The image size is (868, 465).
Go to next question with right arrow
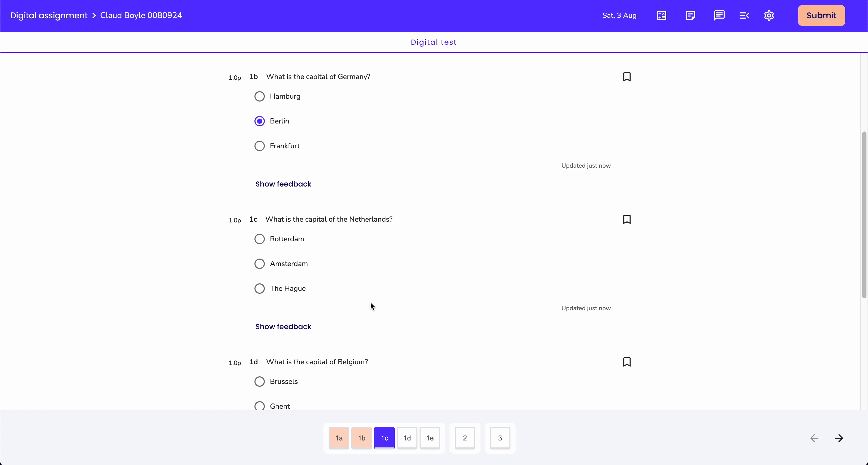[839, 438]
